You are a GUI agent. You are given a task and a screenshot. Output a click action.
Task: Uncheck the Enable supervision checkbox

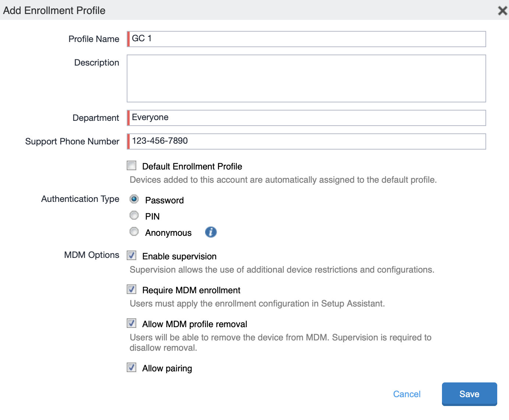tap(131, 255)
